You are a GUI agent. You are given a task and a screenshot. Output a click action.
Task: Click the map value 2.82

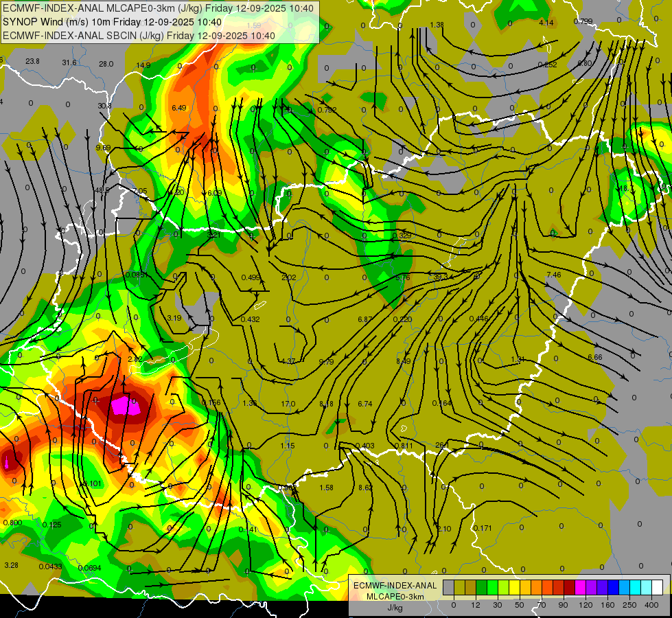click(x=135, y=359)
